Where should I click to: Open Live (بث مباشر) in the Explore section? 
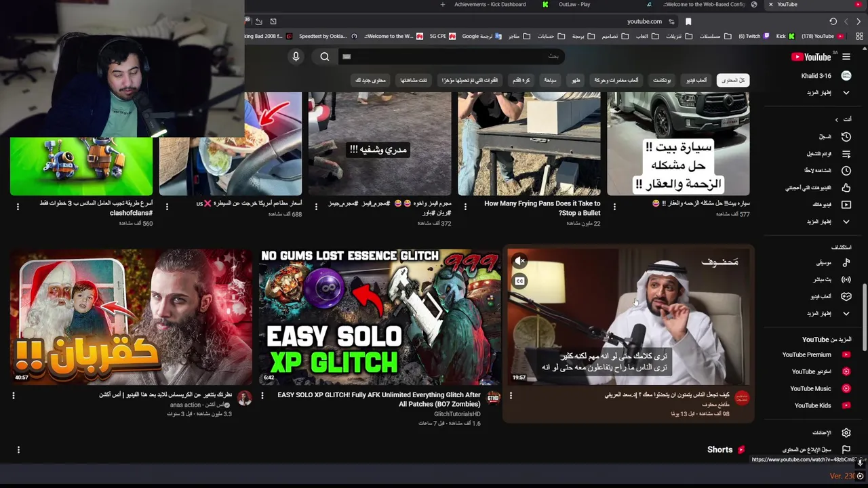832,279
